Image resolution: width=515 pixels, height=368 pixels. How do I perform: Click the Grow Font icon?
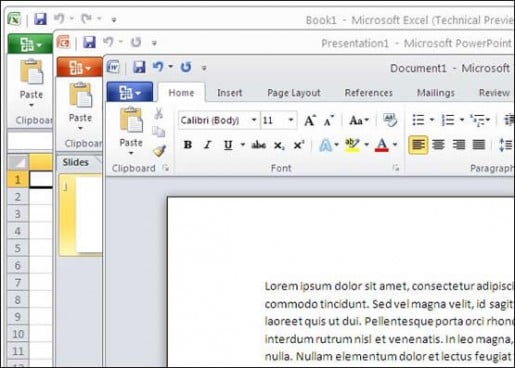310,120
